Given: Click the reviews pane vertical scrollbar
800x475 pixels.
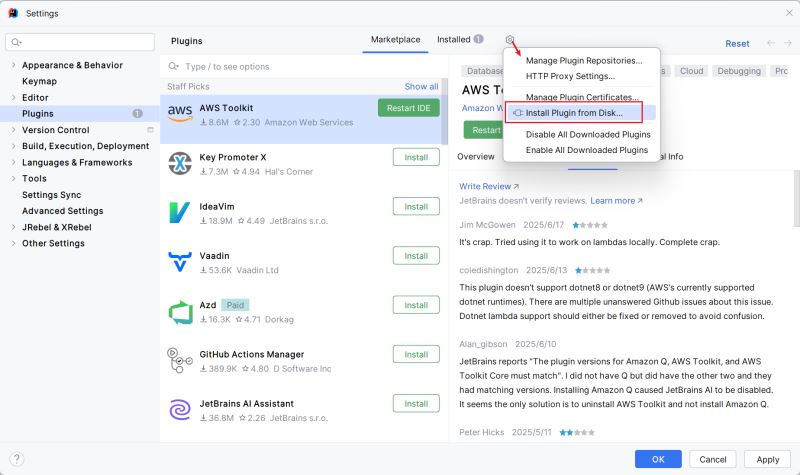Looking at the screenshot, I should click(x=796, y=199).
